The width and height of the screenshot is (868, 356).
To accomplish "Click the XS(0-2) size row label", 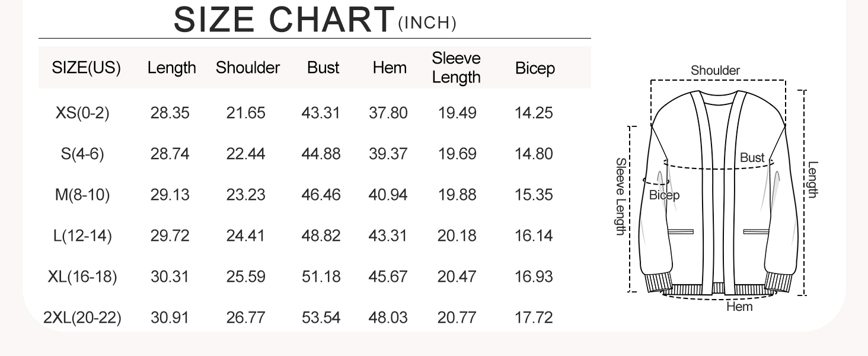I will [x=82, y=113].
